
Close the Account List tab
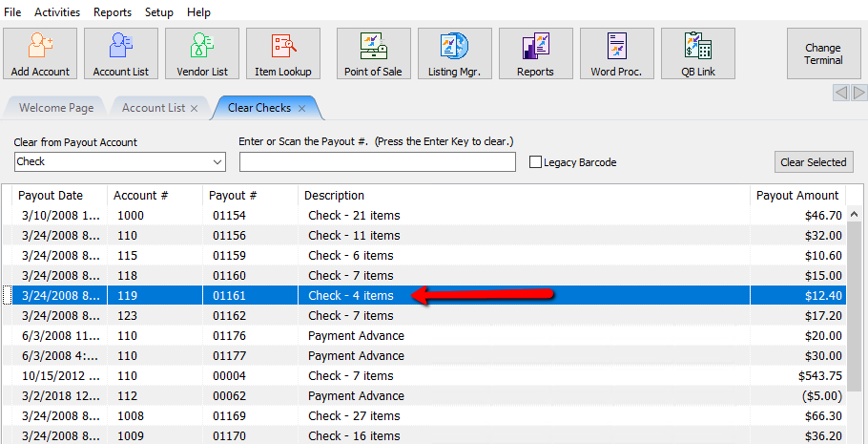click(194, 109)
